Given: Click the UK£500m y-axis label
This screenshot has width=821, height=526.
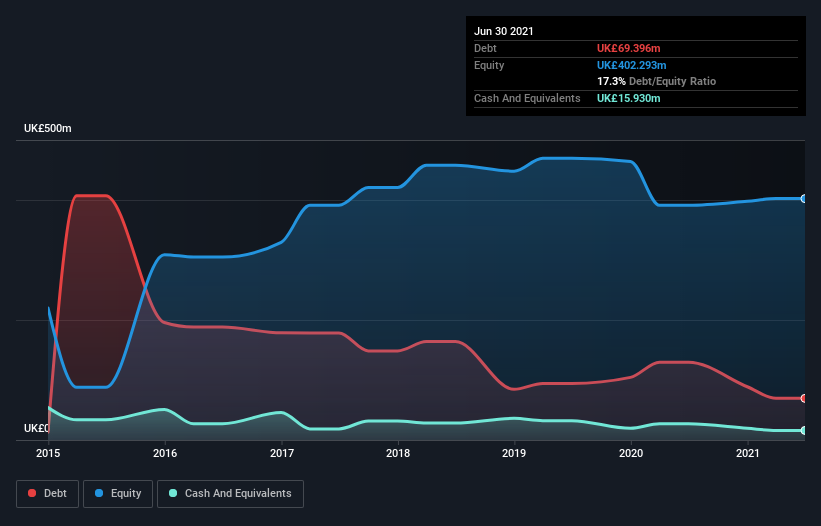Looking at the screenshot, I should [x=48, y=128].
